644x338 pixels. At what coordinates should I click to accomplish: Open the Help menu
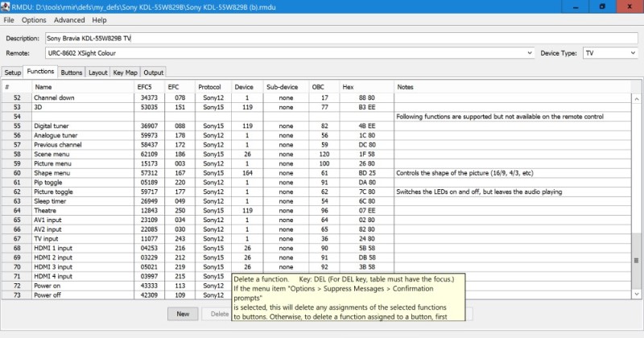(99, 19)
